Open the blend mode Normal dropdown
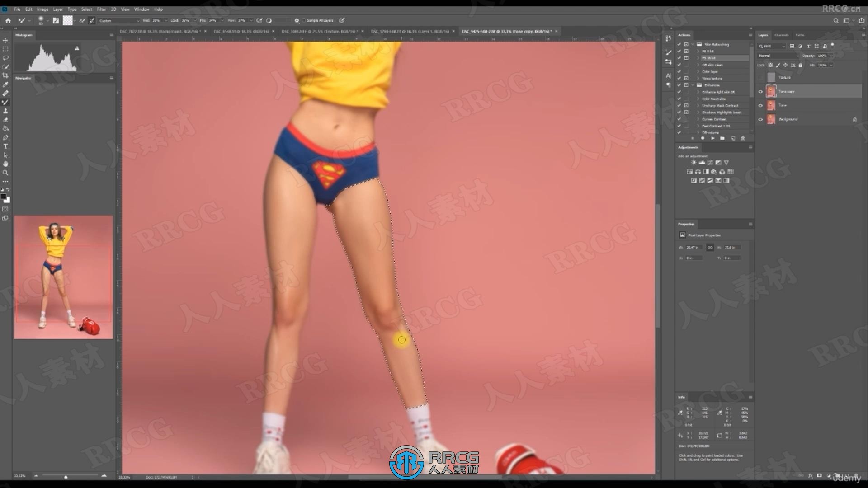Image resolution: width=868 pixels, height=488 pixels. [x=778, y=56]
